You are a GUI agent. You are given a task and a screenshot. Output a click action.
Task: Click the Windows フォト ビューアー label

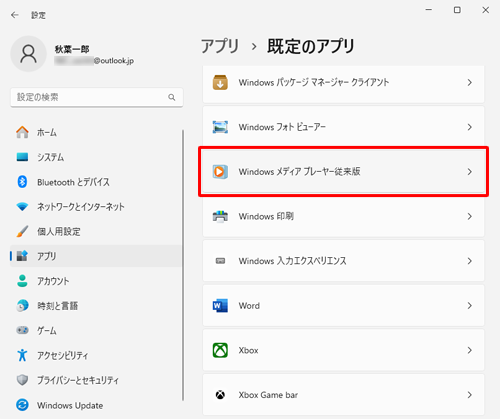(x=282, y=127)
